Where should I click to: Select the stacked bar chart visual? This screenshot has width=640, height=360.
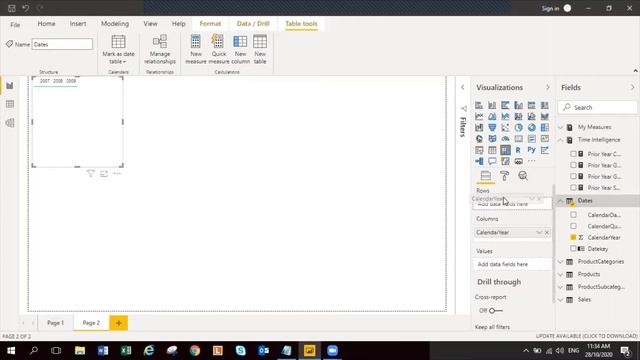[x=479, y=105]
